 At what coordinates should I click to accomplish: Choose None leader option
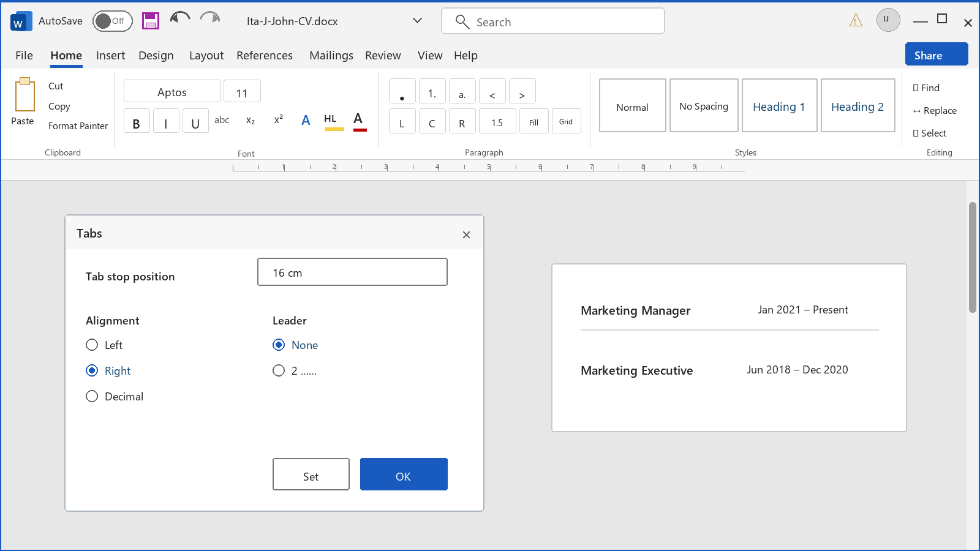click(x=279, y=345)
